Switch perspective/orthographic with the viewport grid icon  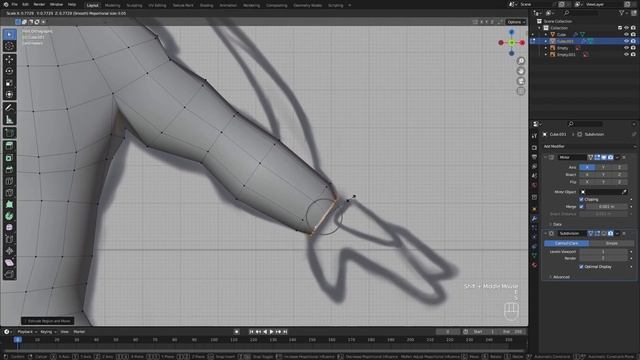point(521,91)
